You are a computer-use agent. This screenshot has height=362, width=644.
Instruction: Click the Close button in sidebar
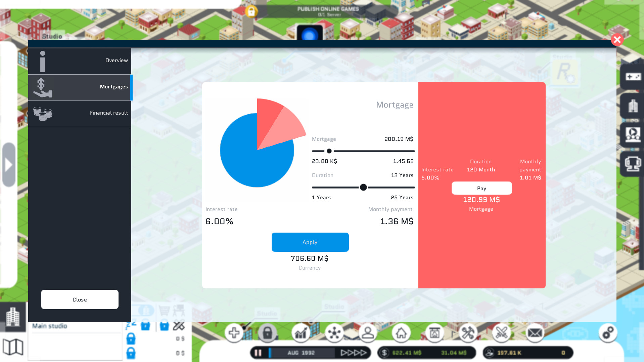tap(80, 299)
